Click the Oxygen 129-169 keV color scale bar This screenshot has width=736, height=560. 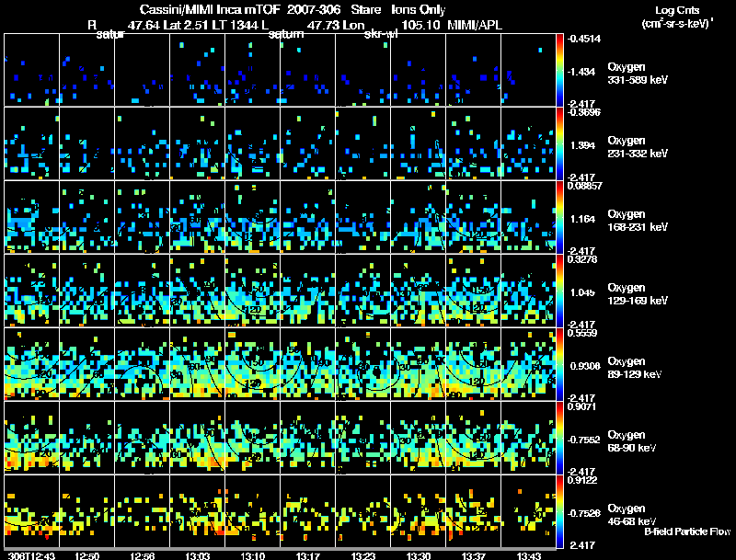coord(559,291)
